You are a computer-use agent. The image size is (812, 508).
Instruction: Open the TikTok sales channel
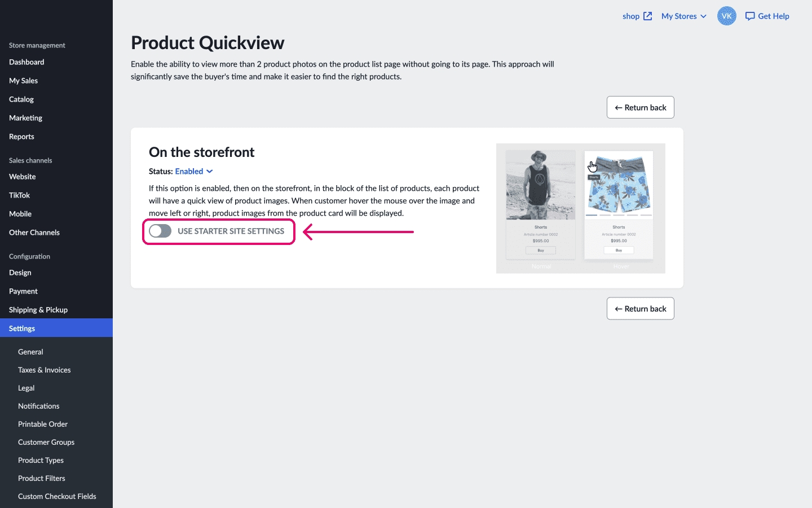pyautogui.click(x=20, y=195)
